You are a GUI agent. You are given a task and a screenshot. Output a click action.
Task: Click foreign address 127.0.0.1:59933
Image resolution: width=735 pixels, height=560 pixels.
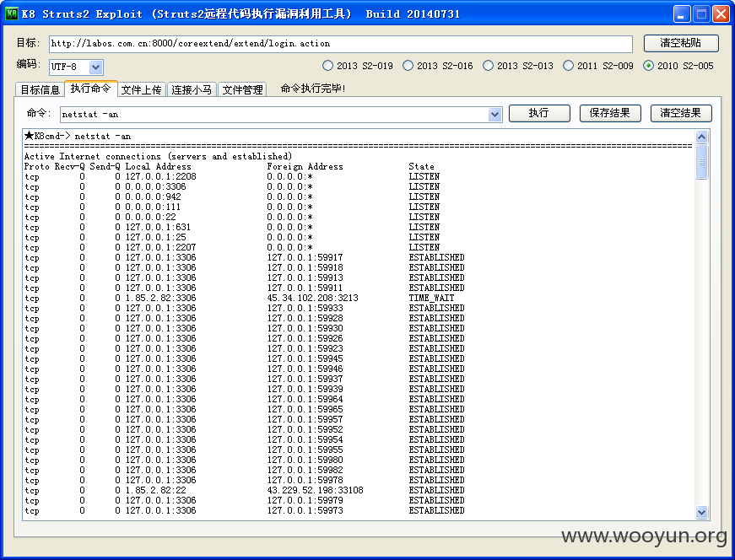[305, 309]
